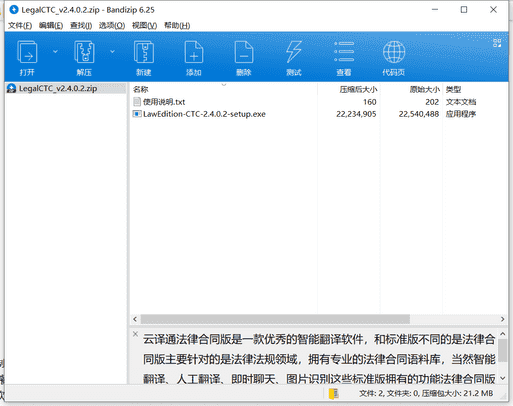
Task: Click the archive comment text beginning 云译通法律合同版
Action: coord(319,359)
